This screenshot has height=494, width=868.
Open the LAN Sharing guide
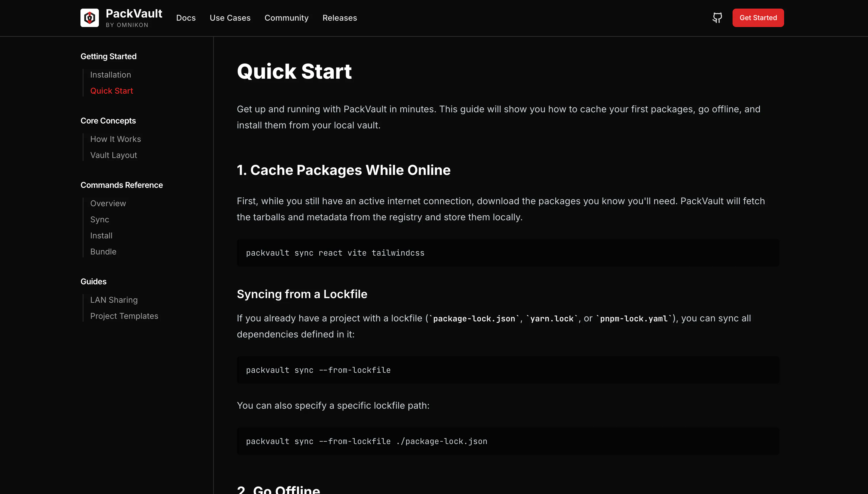pos(114,300)
